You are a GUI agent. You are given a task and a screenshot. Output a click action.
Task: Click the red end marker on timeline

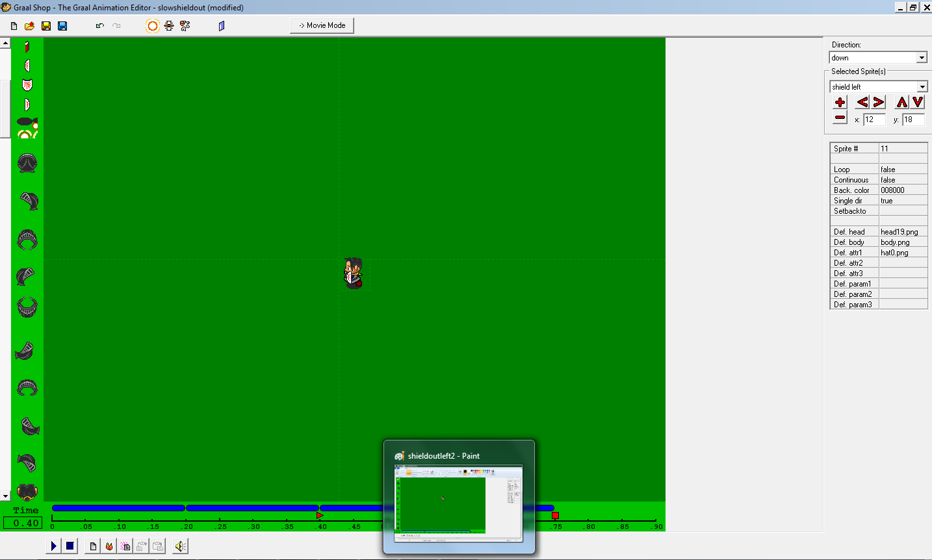tap(555, 515)
